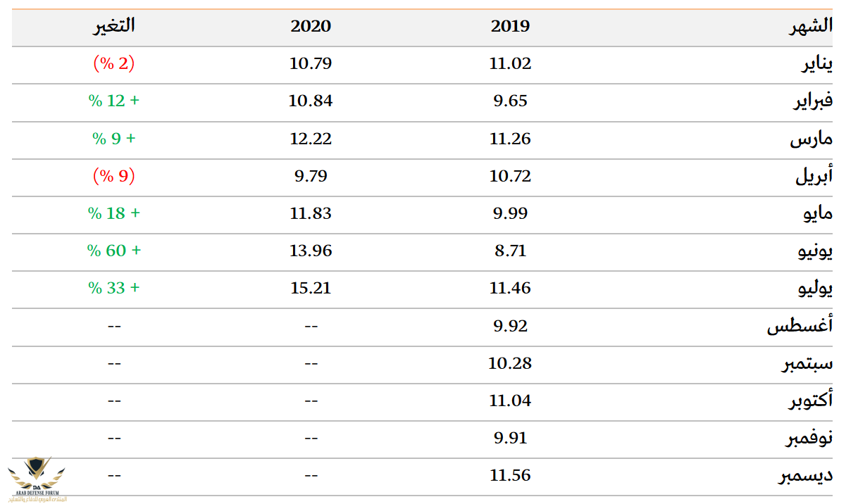Click the الشهر column header
Image resolution: width=858 pixels, height=504 pixels.
coord(810,27)
